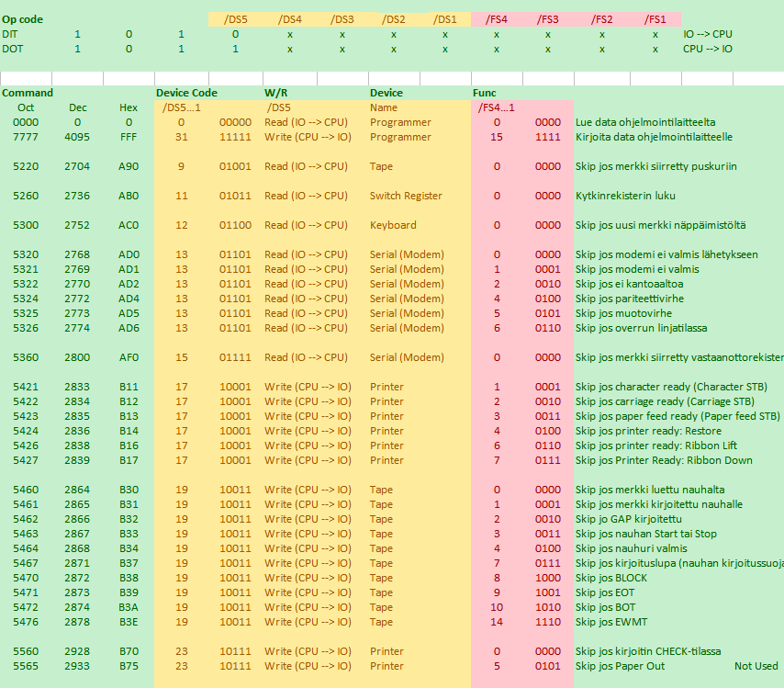Select 'Switch Register' device name

[x=406, y=197]
